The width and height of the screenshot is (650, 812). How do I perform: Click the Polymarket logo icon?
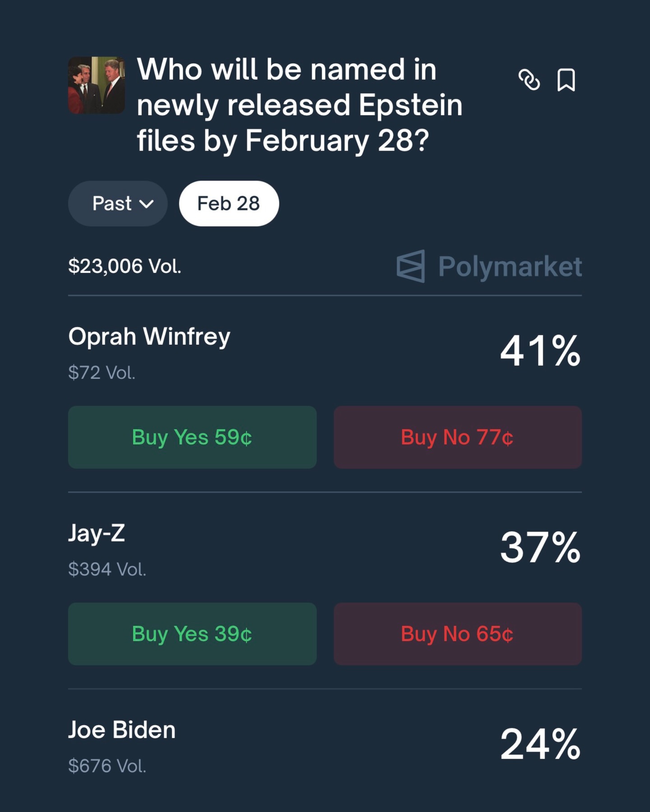pos(411,266)
